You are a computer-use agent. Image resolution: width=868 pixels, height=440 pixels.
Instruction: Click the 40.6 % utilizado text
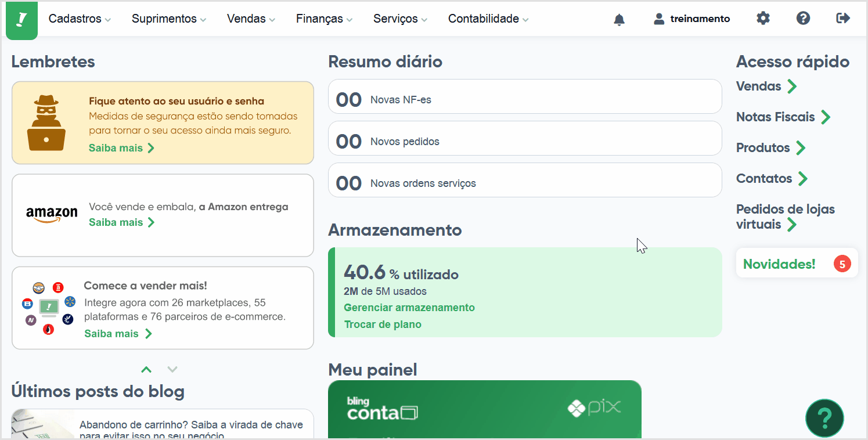tap(401, 273)
